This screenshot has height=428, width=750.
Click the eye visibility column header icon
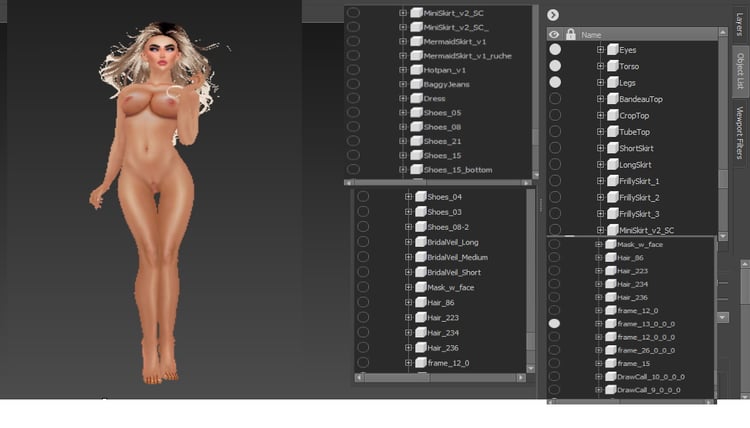click(554, 34)
